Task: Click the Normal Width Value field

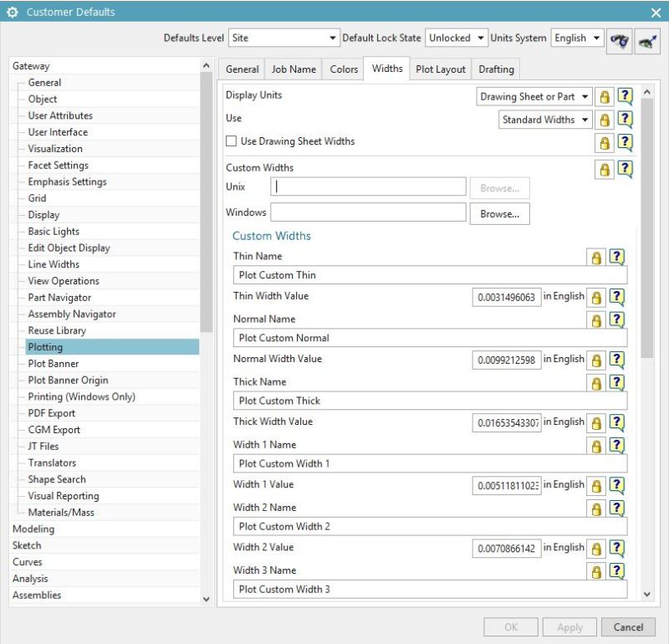Action: pyautogui.click(x=507, y=360)
